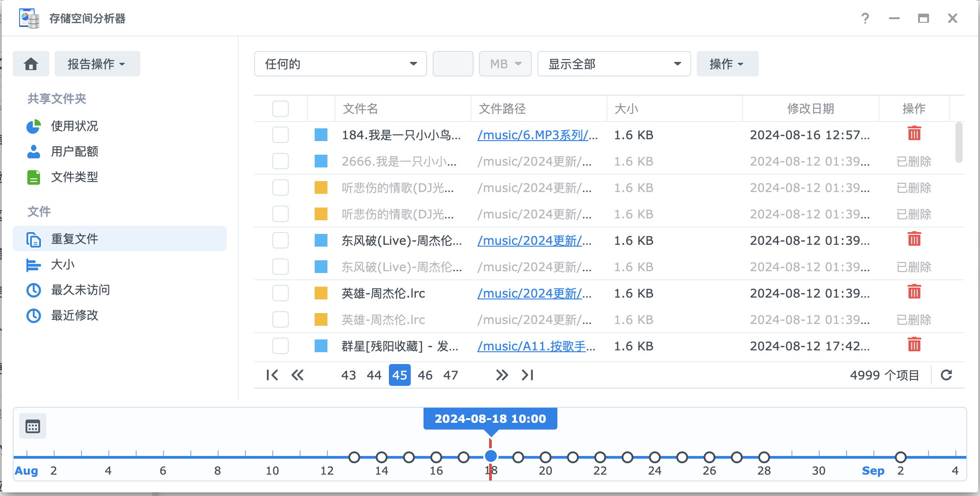Click the size value input field
Viewport: 980px width, 496px height.
(x=453, y=64)
